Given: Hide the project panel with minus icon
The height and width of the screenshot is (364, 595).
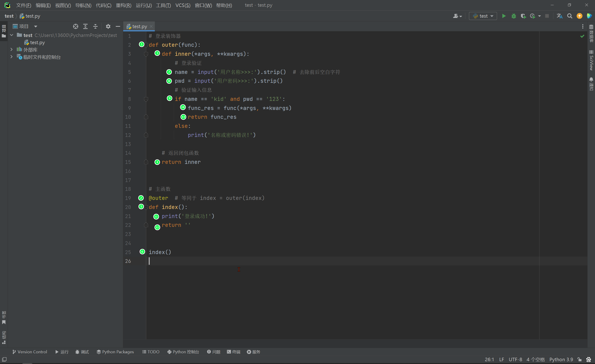Looking at the screenshot, I should coord(118,26).
